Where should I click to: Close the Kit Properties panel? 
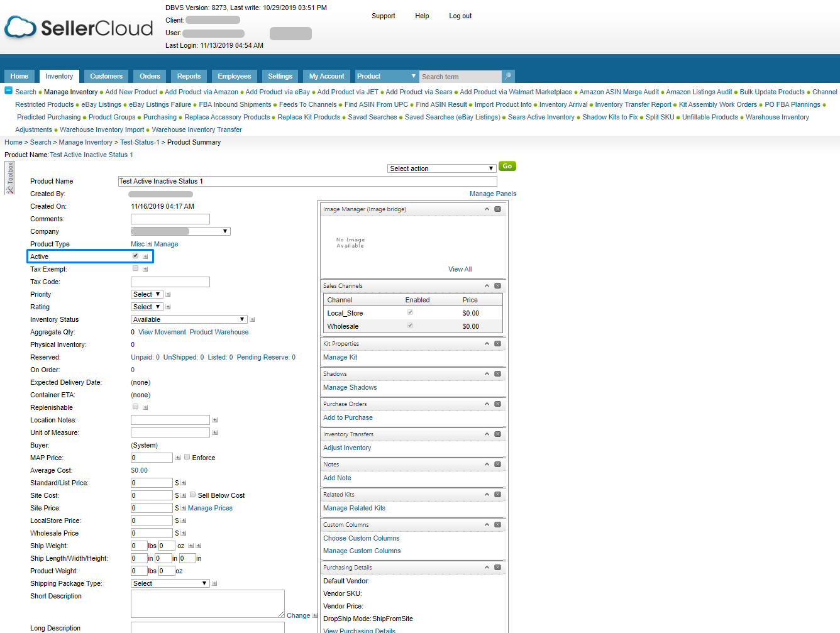tap(497, 344)
